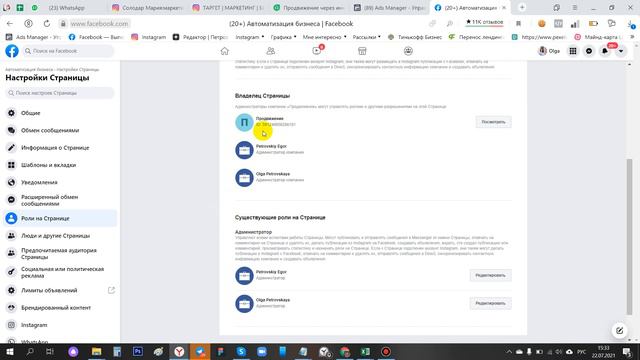Open Информация о Странице section

60,148
